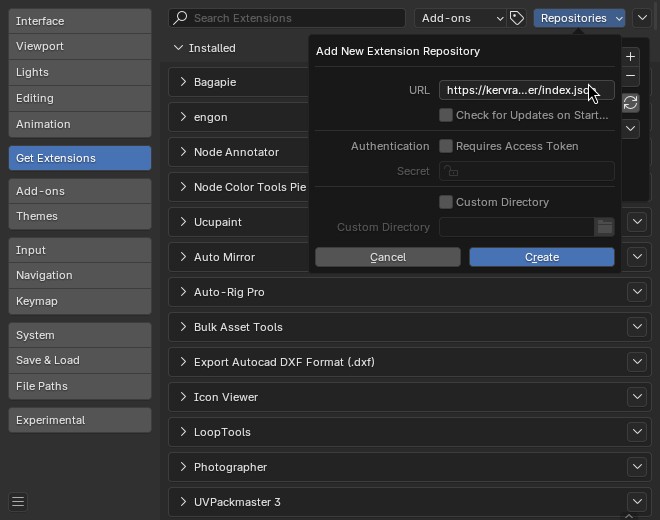Image resolution: width=660 pixels, height=520 pixels.
Task: Expand the Bagapie add-on entry
Action: point(183,82)
